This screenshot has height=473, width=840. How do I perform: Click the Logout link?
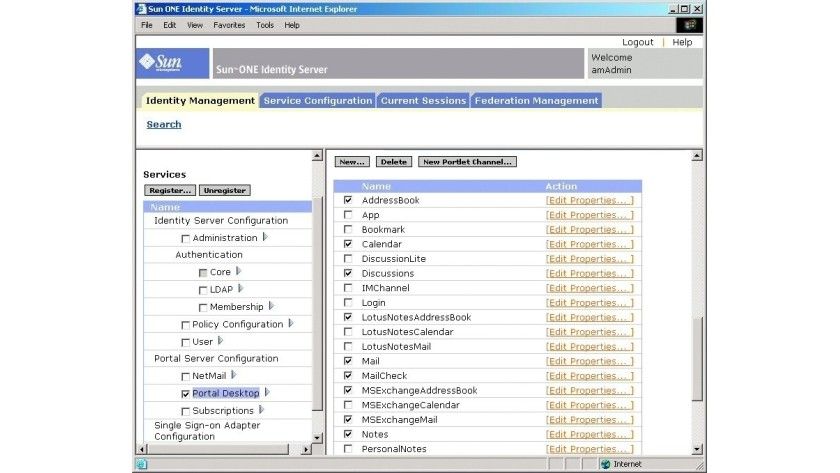point(638,42)
